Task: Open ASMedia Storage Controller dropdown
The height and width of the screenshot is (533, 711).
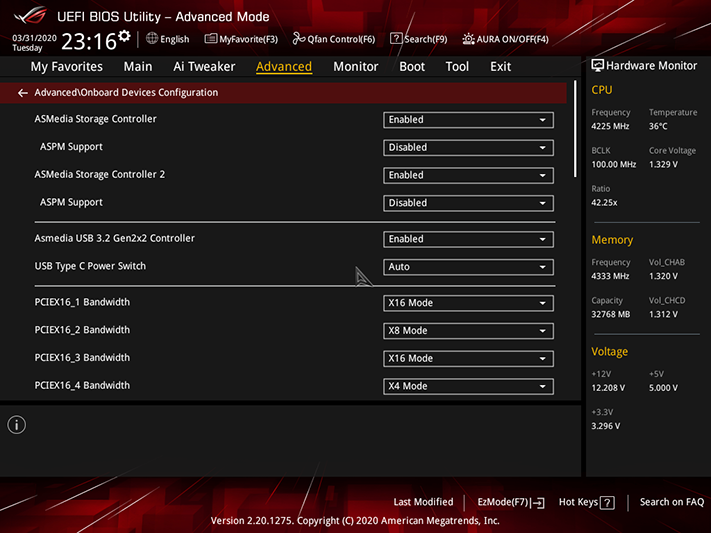Action: [x=468, y=120]
